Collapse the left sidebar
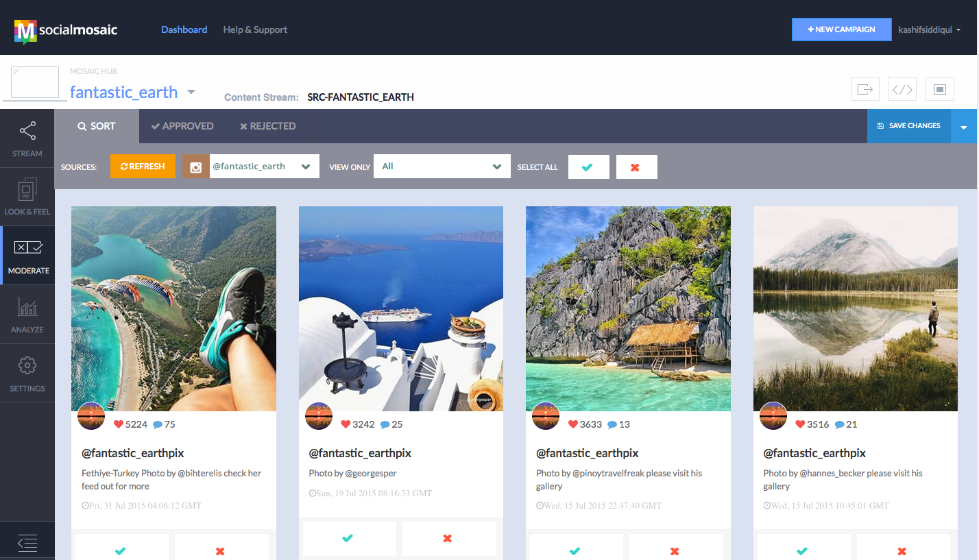This screenshot has width=979, height=560. point(27,542)
